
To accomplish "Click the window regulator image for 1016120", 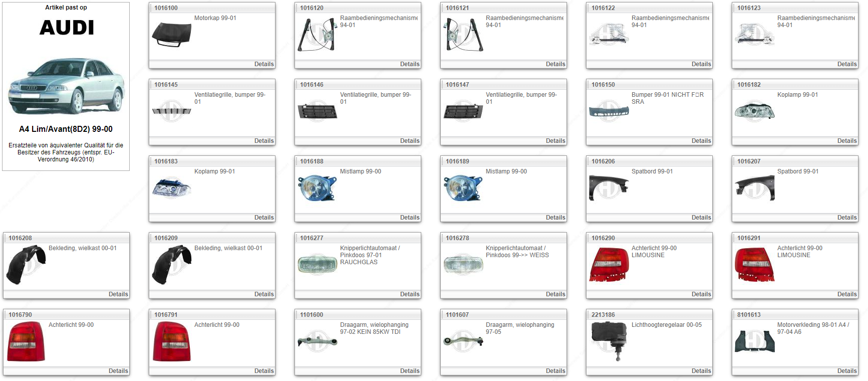I will tap(317, 35).
